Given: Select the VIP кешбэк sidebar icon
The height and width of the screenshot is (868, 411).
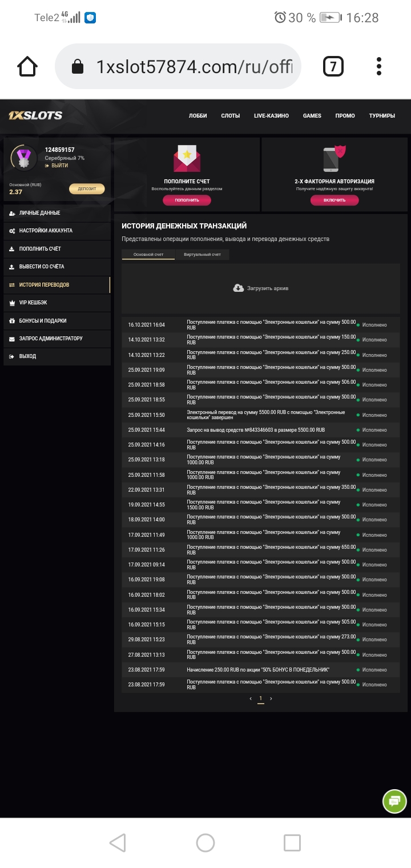Looking at the screenshot, I should pyautogui.click(x=13, y=303).
